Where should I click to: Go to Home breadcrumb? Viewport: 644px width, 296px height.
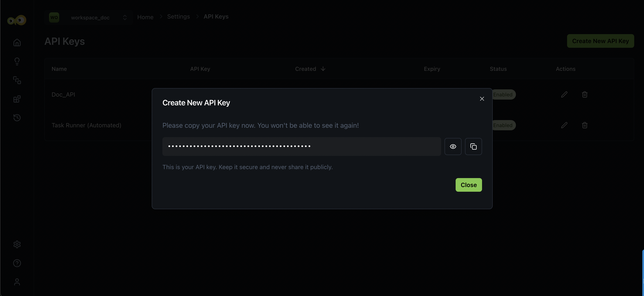(145, 17)
